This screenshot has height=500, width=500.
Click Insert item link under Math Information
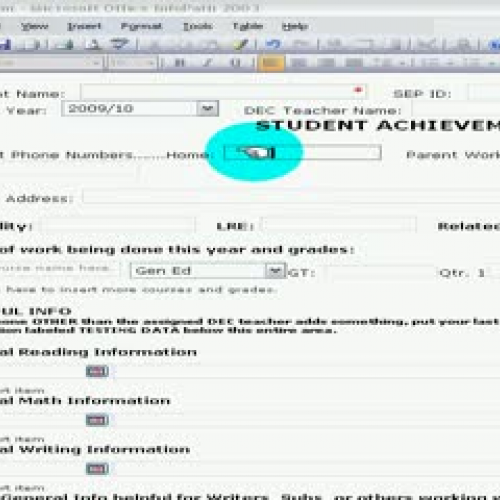coord(22,439)
